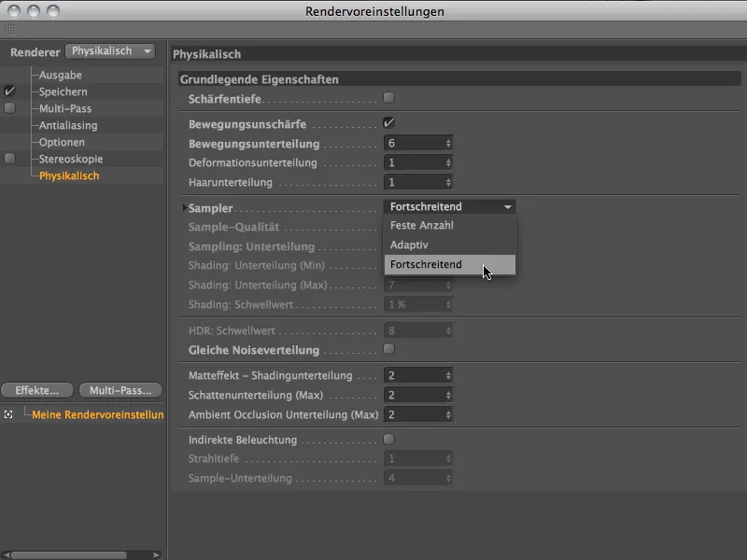This screenshot has height=560, width=747.
Task: Click the right arrow of the horizontal scrollbar
Action: point(156,554)
